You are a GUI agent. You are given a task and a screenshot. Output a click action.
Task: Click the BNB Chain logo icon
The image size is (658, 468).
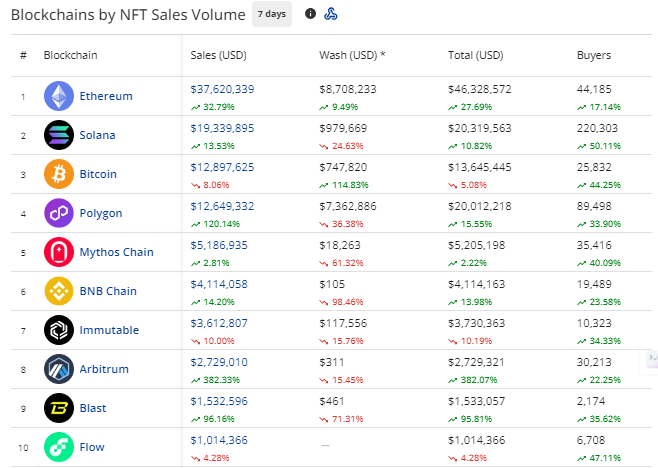pos(59,291)
